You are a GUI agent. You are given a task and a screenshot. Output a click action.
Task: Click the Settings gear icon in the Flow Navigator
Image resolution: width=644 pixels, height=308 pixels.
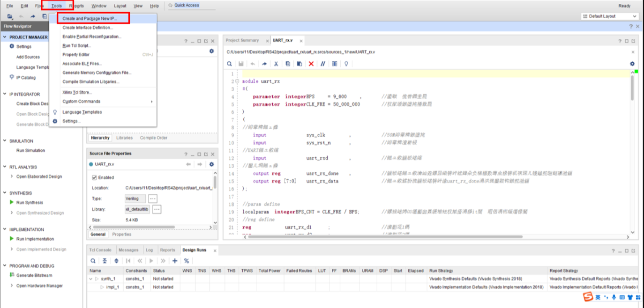tap(12, 46)
